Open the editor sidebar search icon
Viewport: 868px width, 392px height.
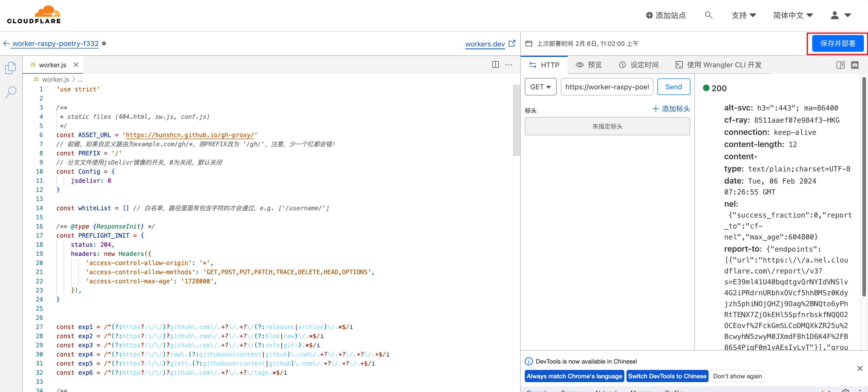click(x=10, y=92)
